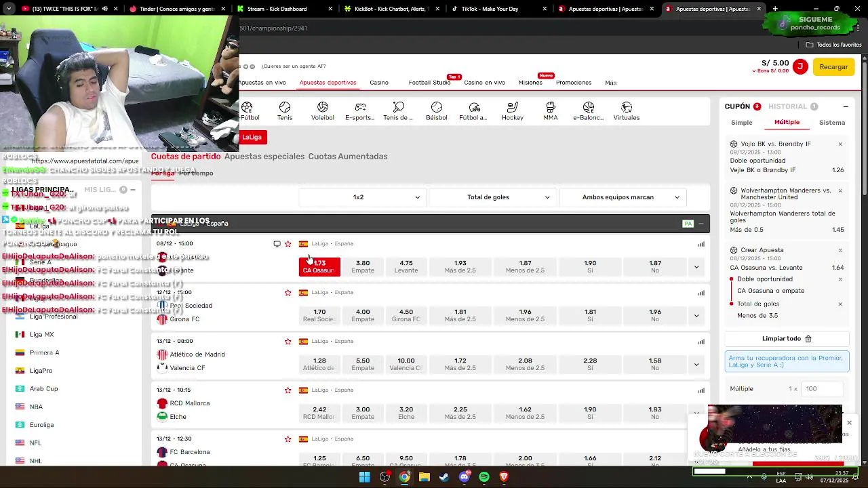Collapse the LaLiga España section
This screenshot has height=488, width=868.
tap(701, 224)
